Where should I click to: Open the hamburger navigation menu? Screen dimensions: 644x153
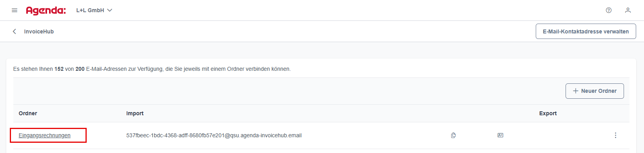click(15, 10)
